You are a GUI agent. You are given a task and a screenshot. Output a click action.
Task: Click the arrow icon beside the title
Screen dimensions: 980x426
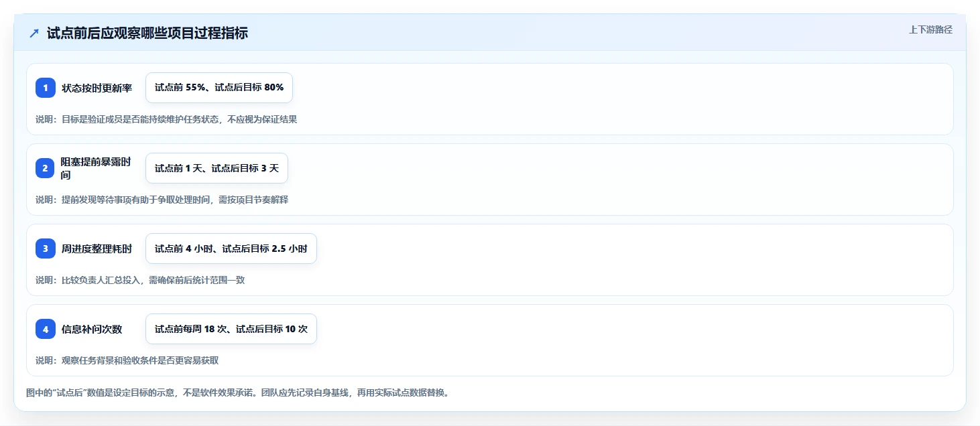pyautogui.click(x=34, y=33)
